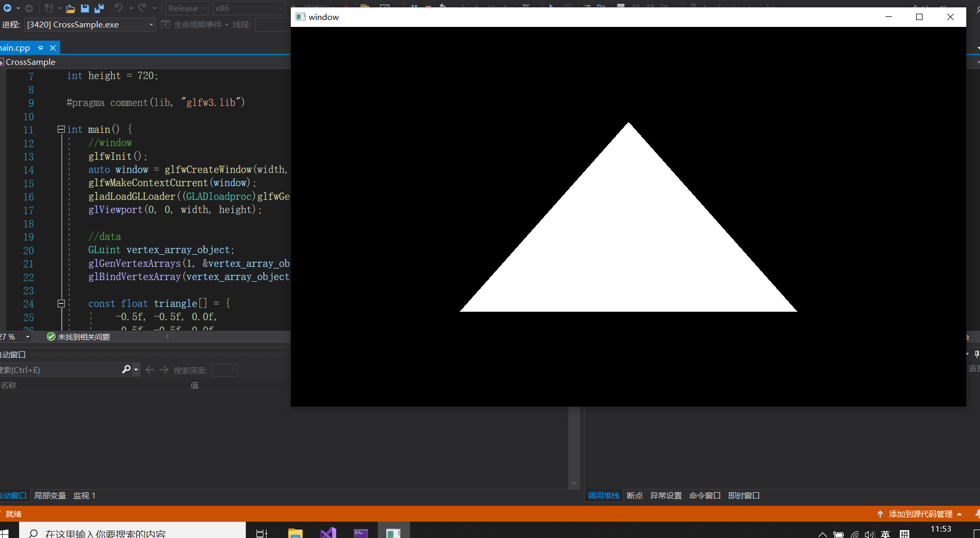The image size is (980, 538).
Task: Open the redo history dropdown arrow
Action: pos(154,8)
